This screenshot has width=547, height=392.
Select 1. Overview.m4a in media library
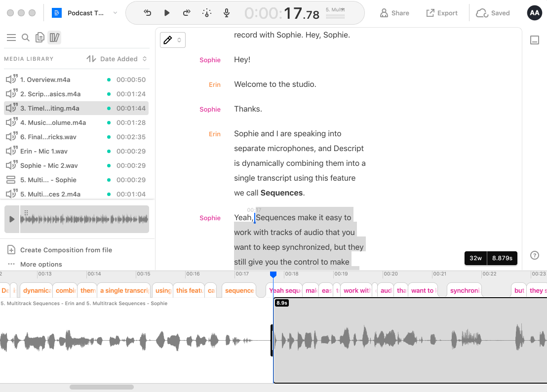(x=76, y=79)
